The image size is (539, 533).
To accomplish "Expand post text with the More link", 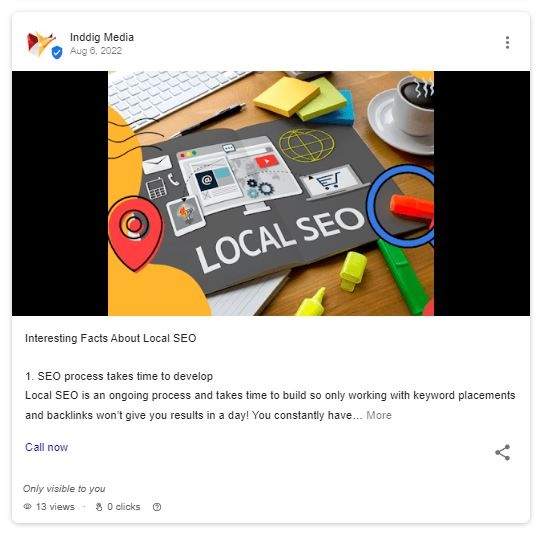I will tap(379, 415).
